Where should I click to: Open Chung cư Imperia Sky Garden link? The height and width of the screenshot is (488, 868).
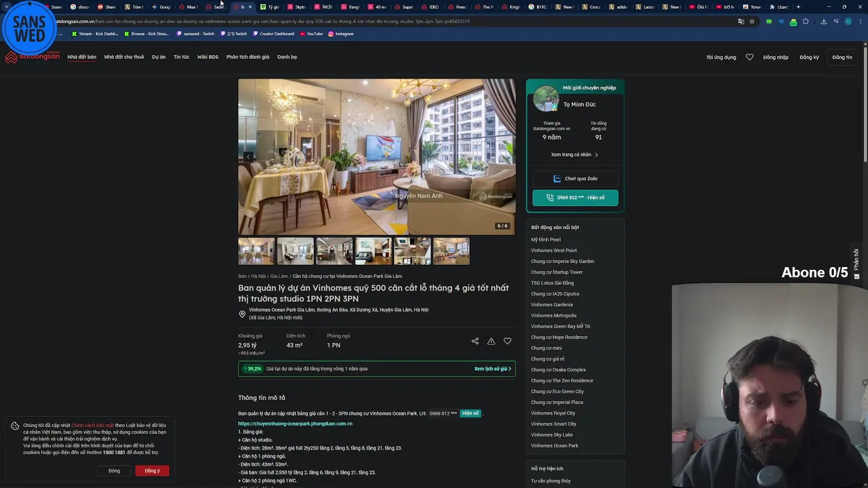click(562, 261)
